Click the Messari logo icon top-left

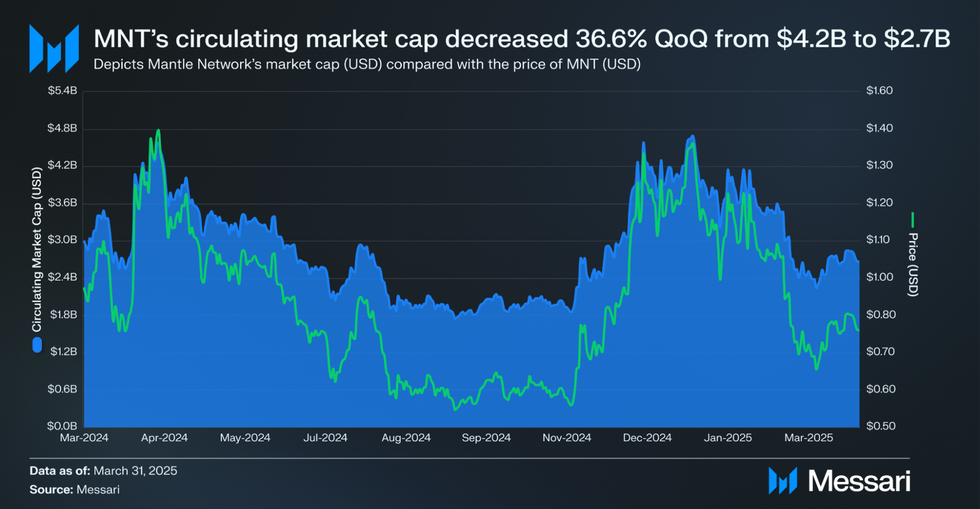pyautogui.click(x=54, y=48)
